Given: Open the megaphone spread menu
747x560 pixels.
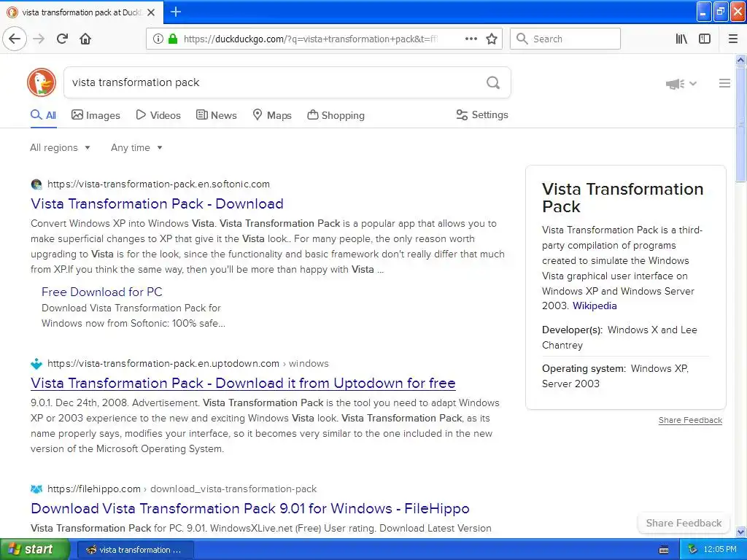Looking at the screenshot, I should click(681, 84).
